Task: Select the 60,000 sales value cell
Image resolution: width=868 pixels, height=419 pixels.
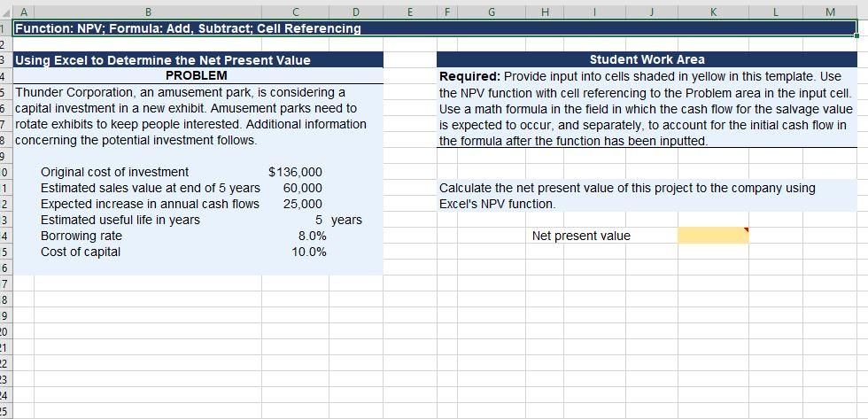Action: coord(295,188)
